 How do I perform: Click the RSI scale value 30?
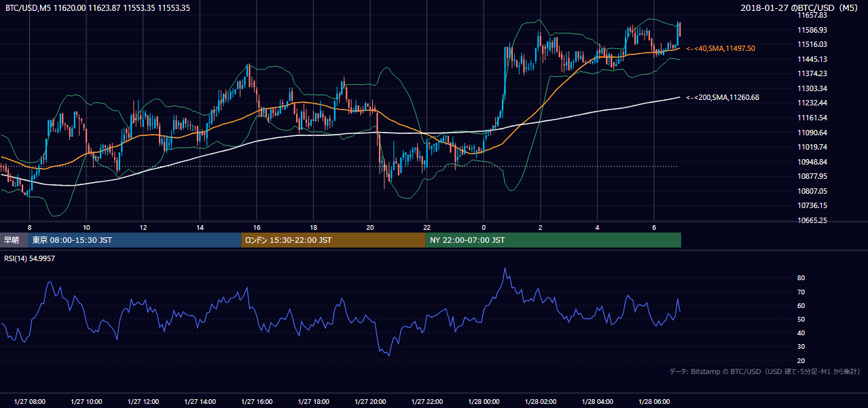(801, 347)
